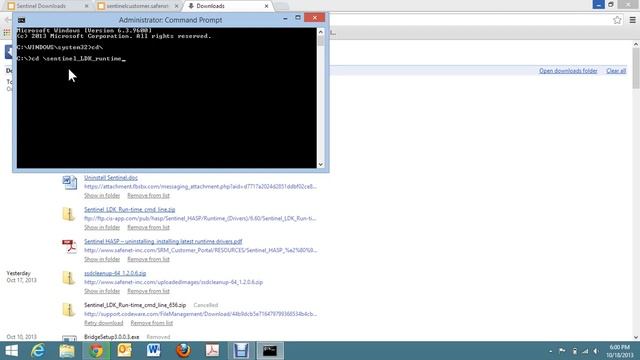The width and height of the screenshot is (640, 360).
Task: Click the Word document icon for Uninstall Sentinel.doc
Action: point(69,182)
